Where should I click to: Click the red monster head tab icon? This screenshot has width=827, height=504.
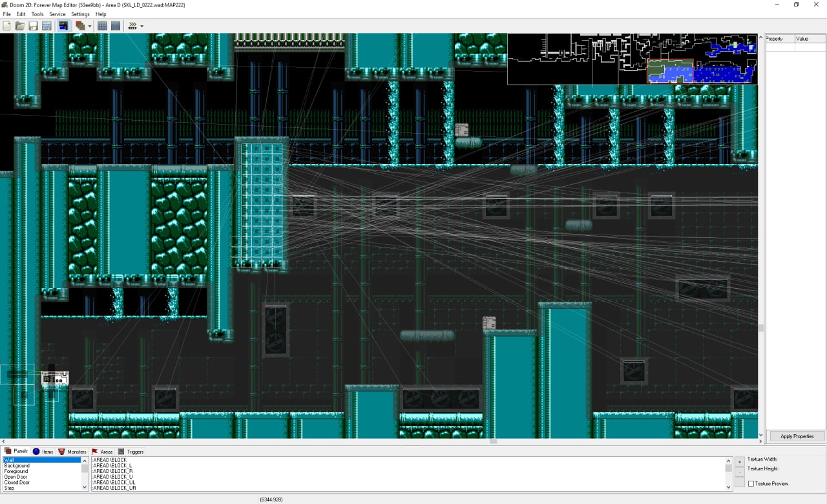62,452
